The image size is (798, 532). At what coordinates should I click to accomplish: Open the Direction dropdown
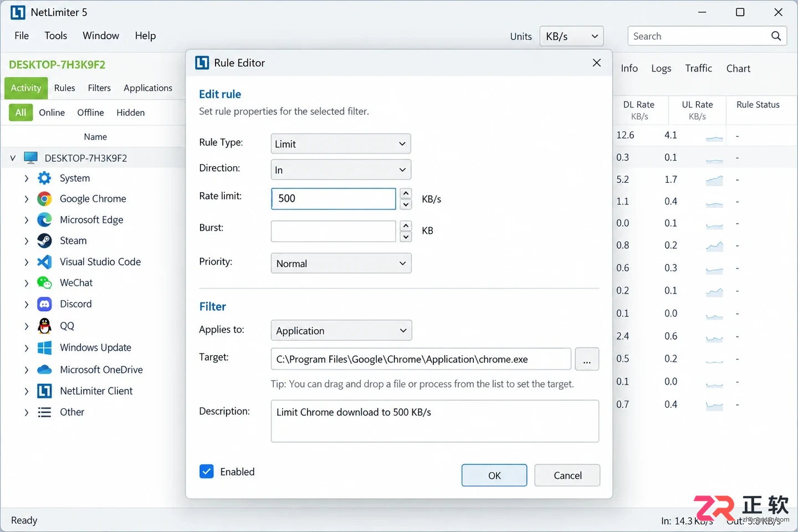[x=341, y=170]
